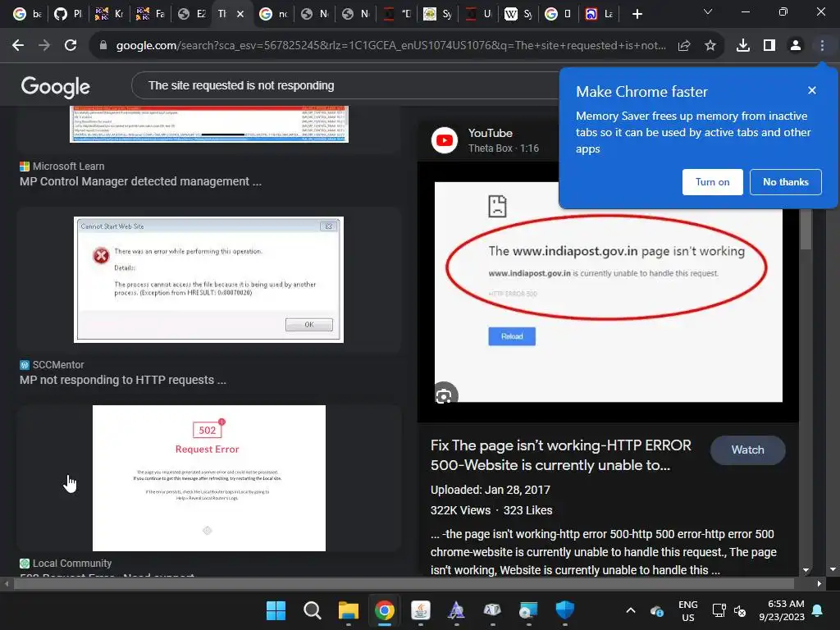
Task: Open the clock showing 6:53 AM
Action: click(782, 610)
